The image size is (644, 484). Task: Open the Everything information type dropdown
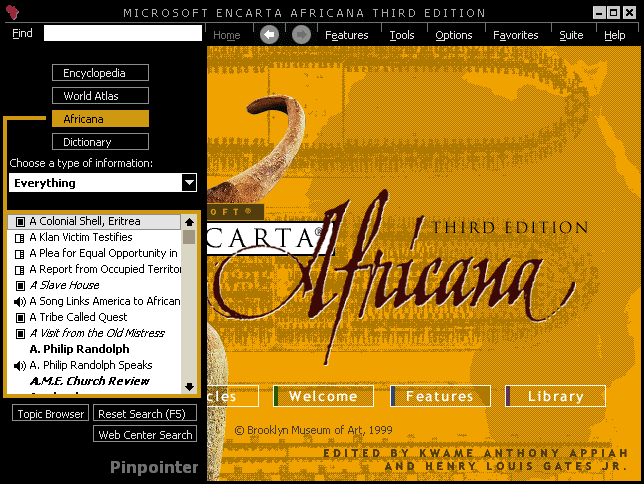coord(103,183)
